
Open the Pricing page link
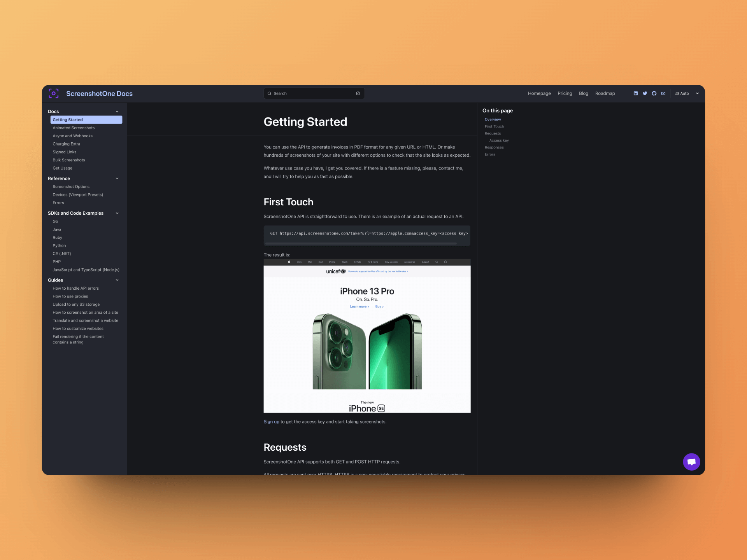tap(565, 93)
